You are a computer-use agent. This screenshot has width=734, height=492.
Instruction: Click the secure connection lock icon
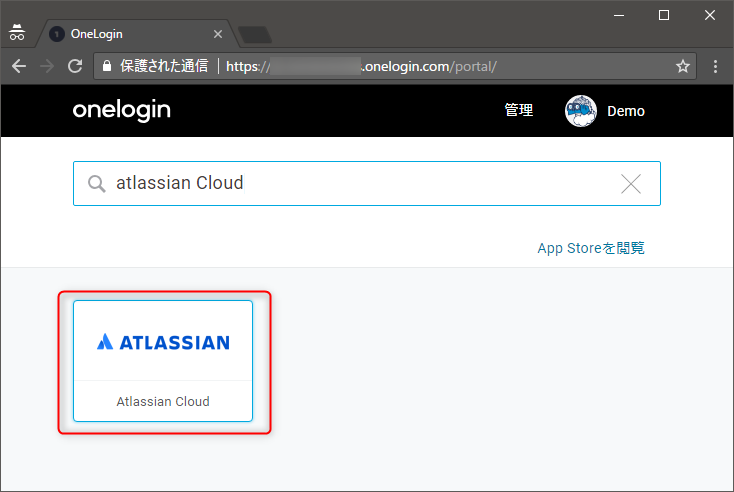[107, 66]
